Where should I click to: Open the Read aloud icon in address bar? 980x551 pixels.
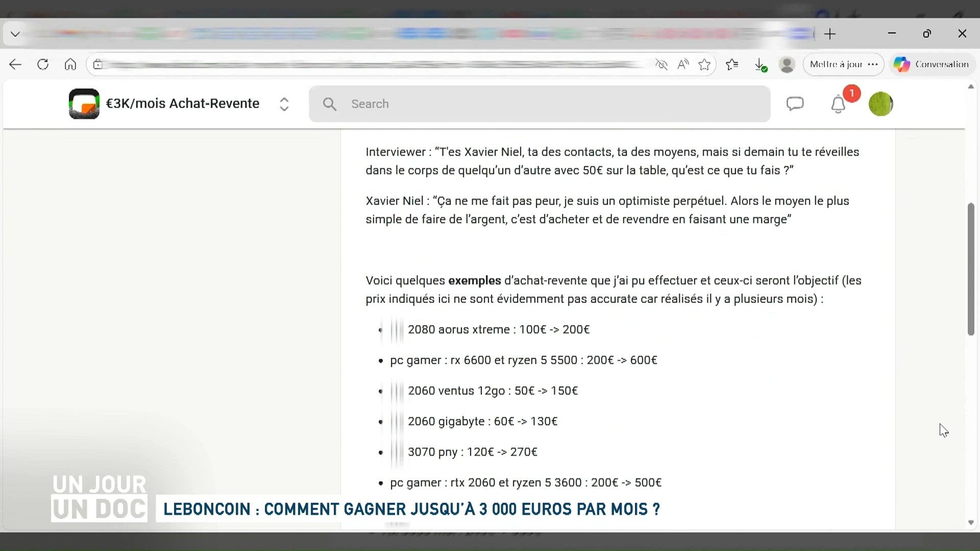point(683,64)
